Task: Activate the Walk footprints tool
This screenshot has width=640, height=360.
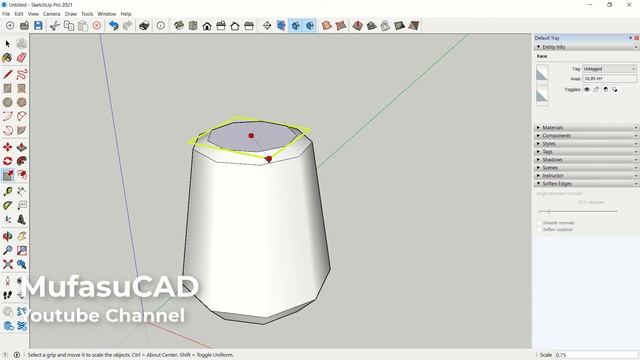Action: tap(8, 294)
